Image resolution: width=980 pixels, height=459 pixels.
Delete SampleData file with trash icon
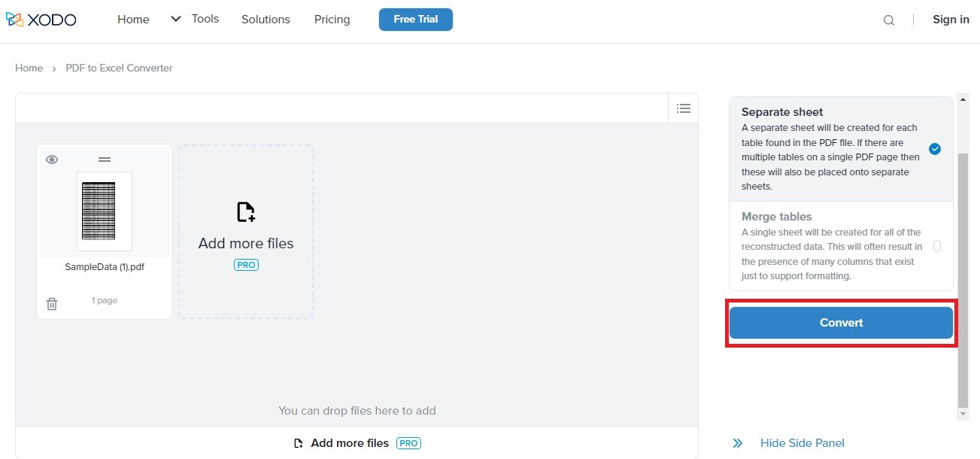point(52,304)
